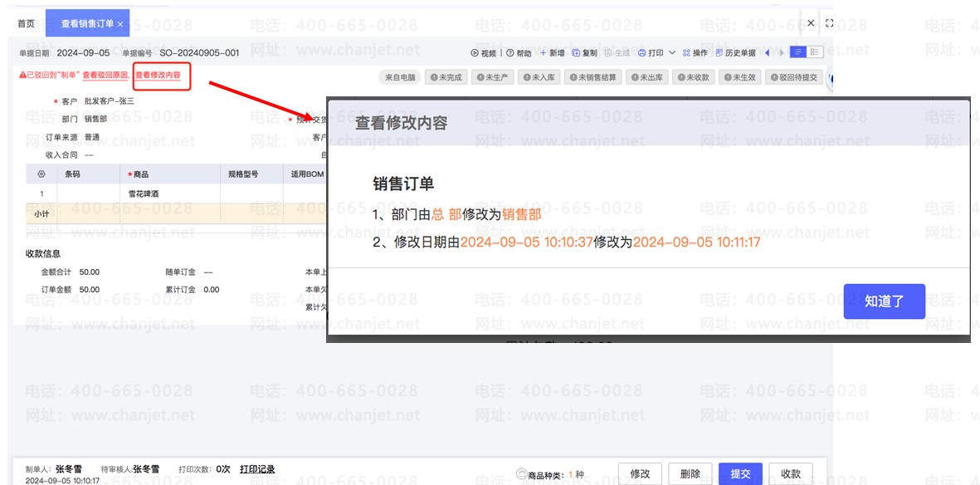This screenshot has width=980, height=485.
Task: Select the 查看销售订单 tab
Action: [x=87, y=24]
